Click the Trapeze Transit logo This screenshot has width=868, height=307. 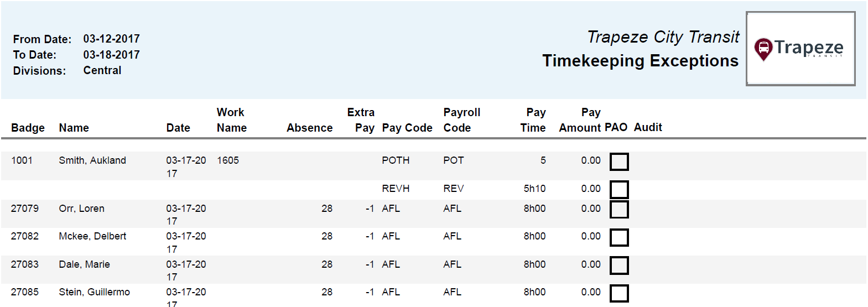(800, 49)
